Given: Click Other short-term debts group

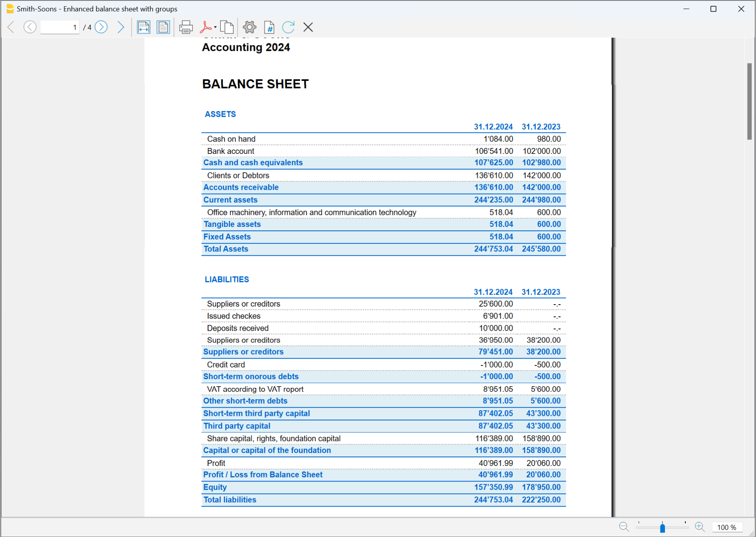Looking at the screenshot, I should tap(383, 401).
